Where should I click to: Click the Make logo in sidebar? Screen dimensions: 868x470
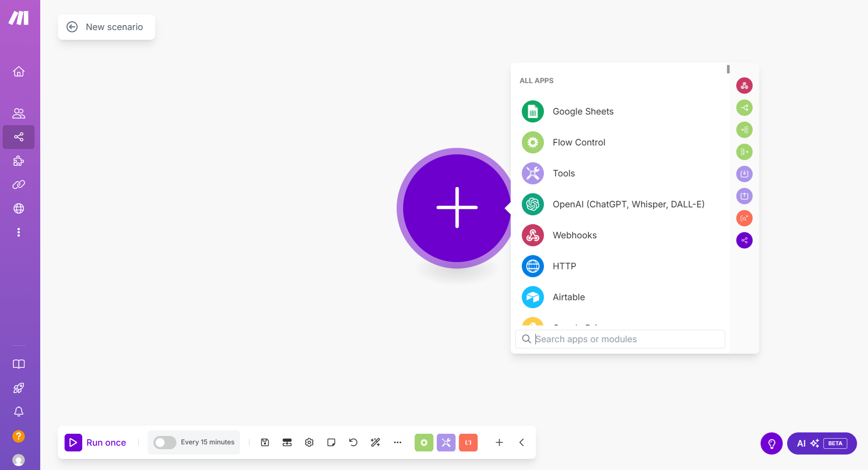[19, 18]
